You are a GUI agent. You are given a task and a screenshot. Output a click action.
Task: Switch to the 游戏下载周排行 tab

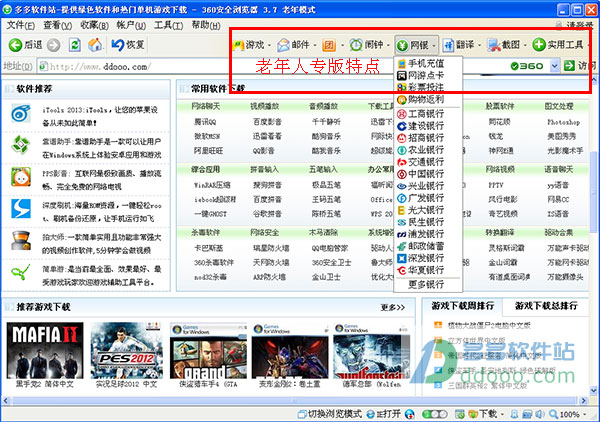[463, 306]
